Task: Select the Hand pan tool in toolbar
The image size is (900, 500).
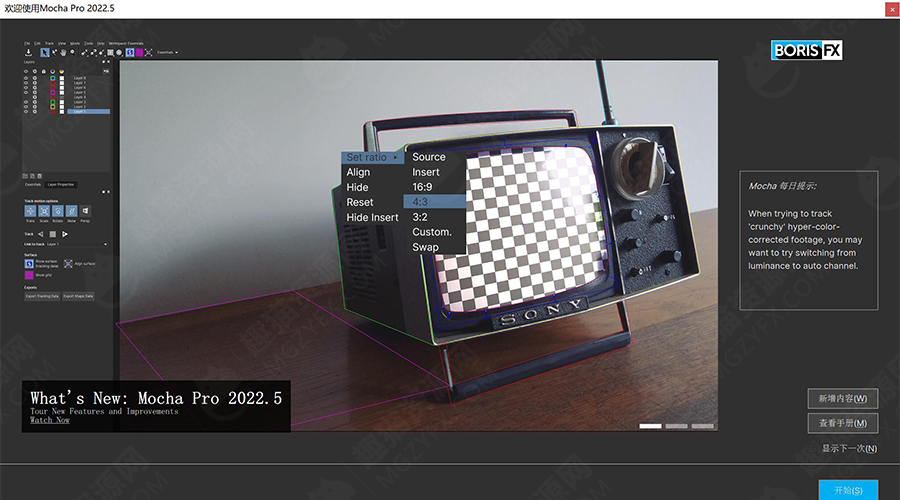Action: click(63, 52)
